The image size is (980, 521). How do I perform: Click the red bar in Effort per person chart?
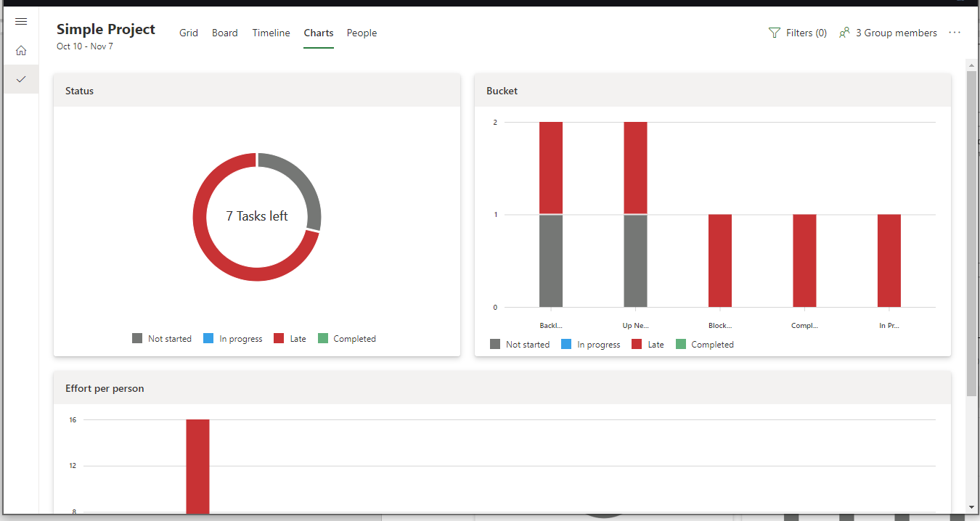(197, 467)
